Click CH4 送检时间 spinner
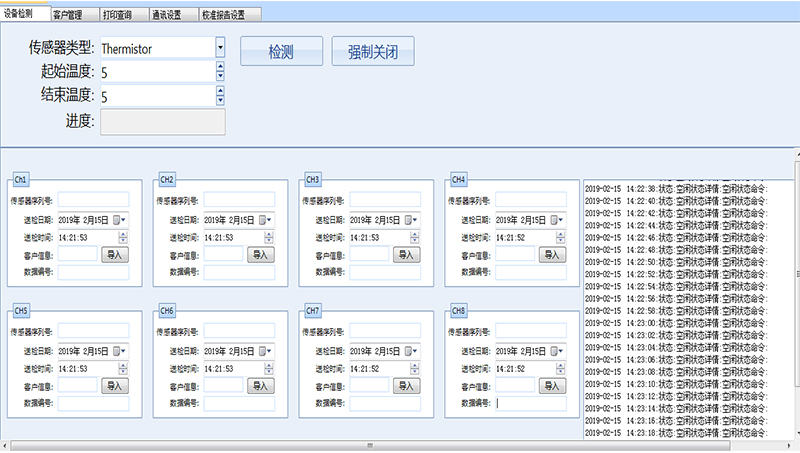Viewport: 800px width, 453px height. click(561, 237)
